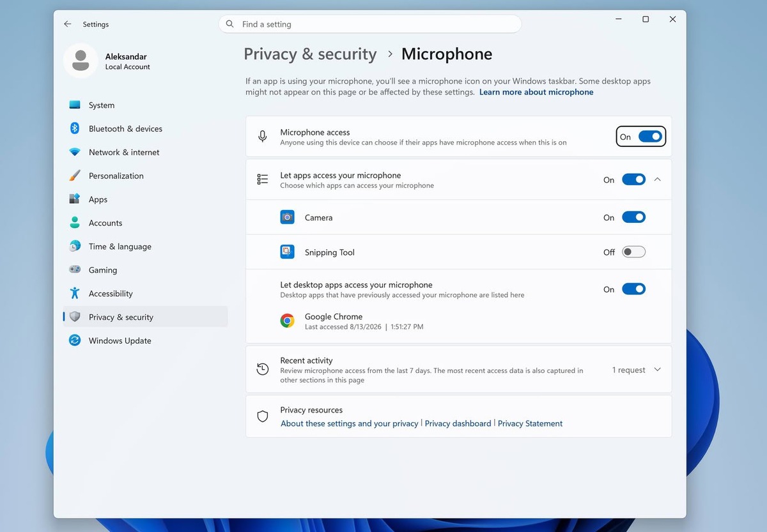Click Google Chrome last accessed timestamp

coord(364,326)
